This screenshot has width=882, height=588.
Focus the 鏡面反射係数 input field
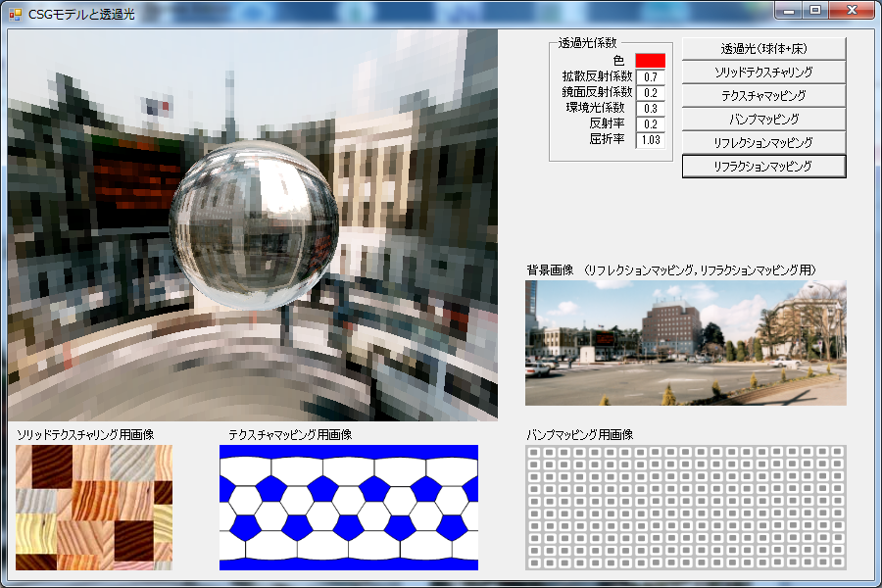651,93
